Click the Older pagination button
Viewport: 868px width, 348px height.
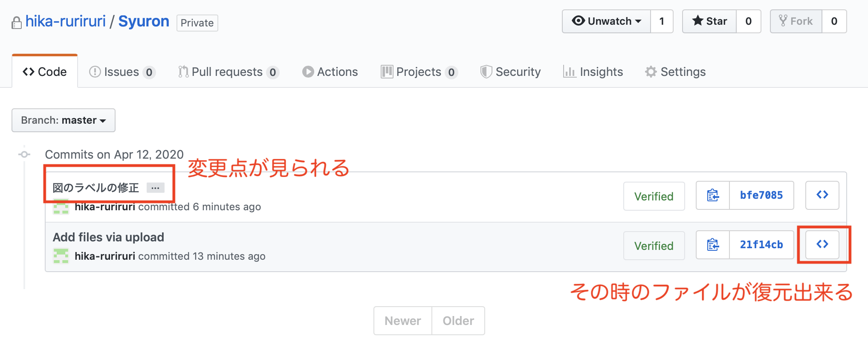458,321
